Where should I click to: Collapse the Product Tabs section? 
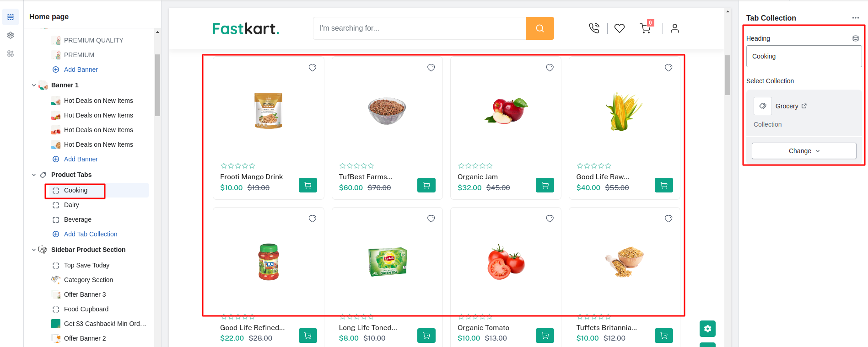point(34,175)
